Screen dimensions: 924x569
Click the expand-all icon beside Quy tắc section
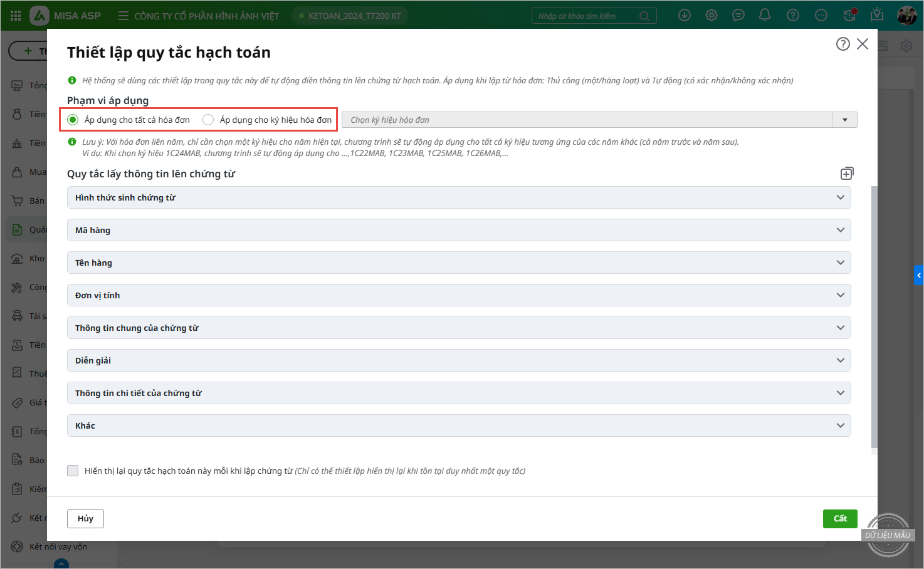pos(846,174)
